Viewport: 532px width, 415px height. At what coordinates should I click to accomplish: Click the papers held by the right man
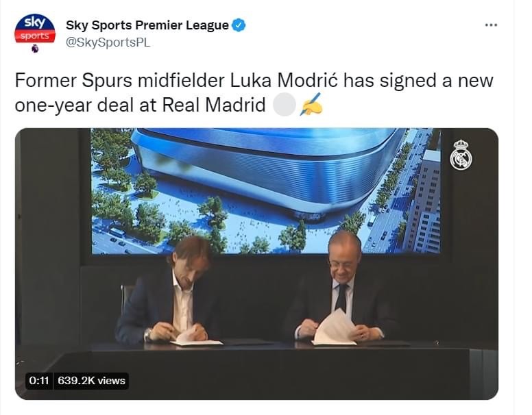click(335, 327)
